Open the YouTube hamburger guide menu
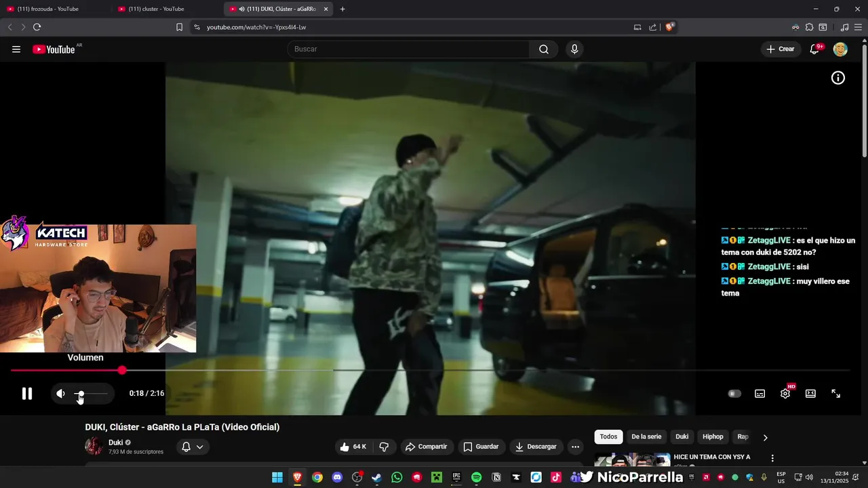The height and width of the screenshot is (488, 868). (16, 49)
